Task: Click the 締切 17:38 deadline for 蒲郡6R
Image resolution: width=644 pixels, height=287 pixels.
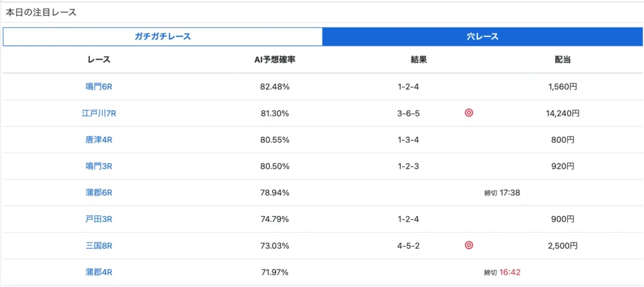Action: point(502,193)
